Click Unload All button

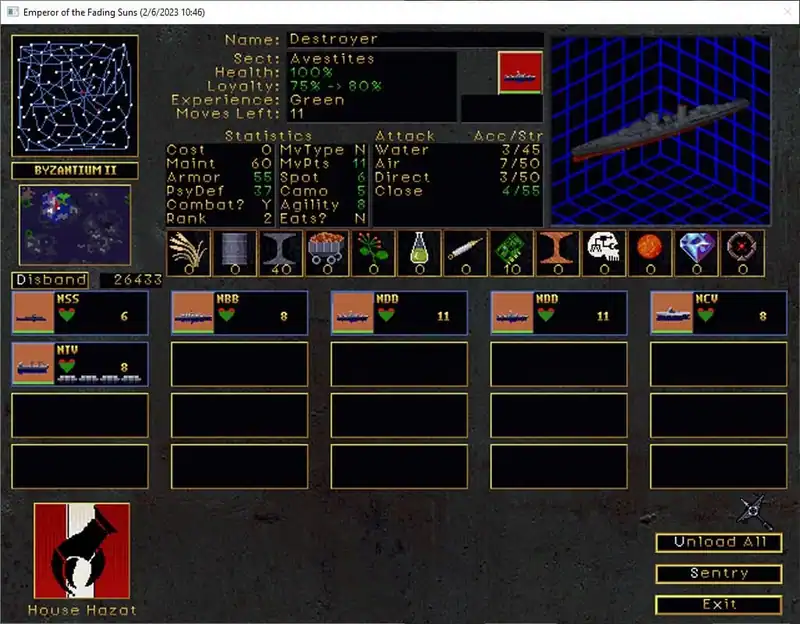pyautogui.click(x=719, y=542)
